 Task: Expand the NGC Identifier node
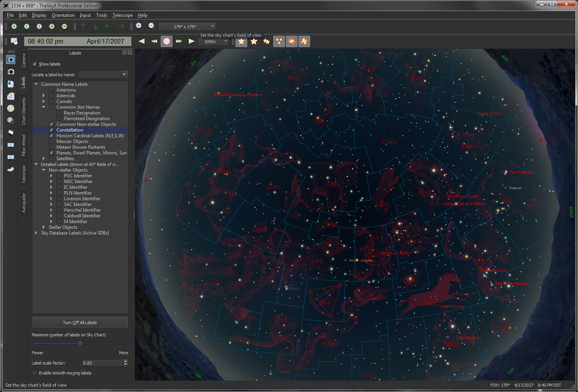51,182
